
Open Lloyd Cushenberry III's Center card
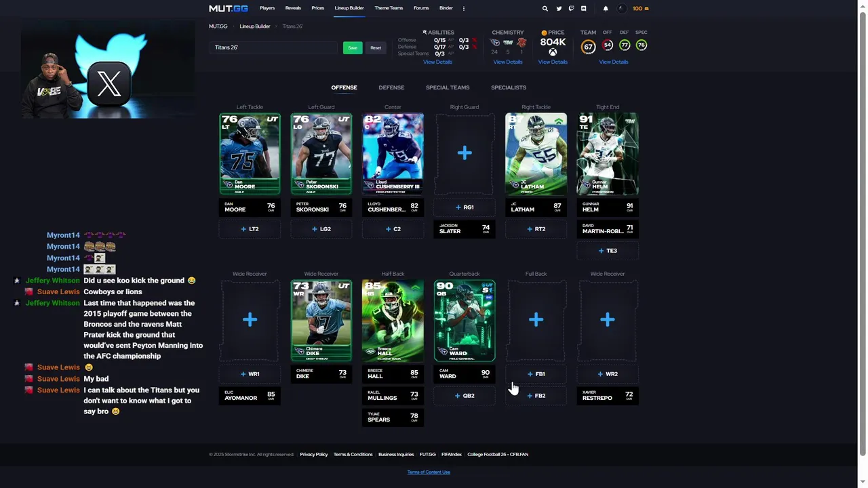(x=393, y=154)
